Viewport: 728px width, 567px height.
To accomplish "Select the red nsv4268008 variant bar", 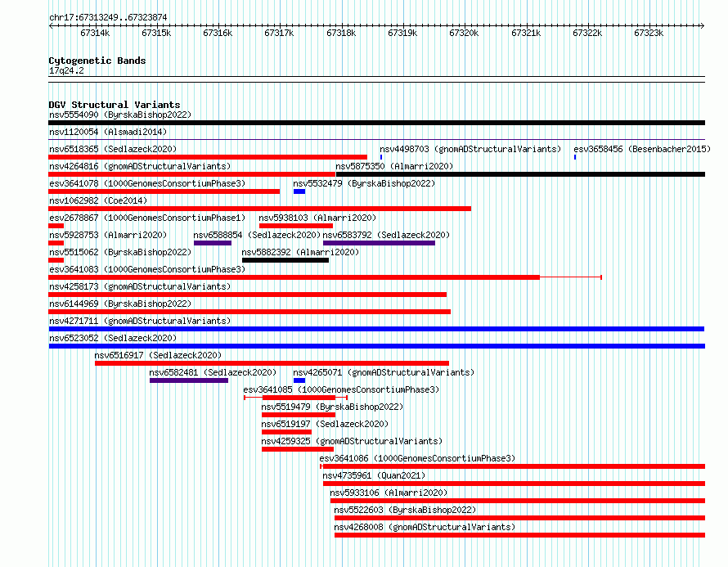I will [x=520, y=535].
